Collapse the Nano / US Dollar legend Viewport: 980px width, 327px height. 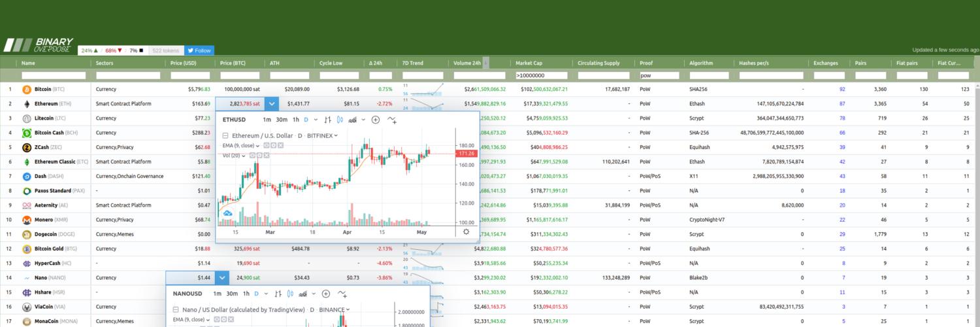[x=176, y=309]
